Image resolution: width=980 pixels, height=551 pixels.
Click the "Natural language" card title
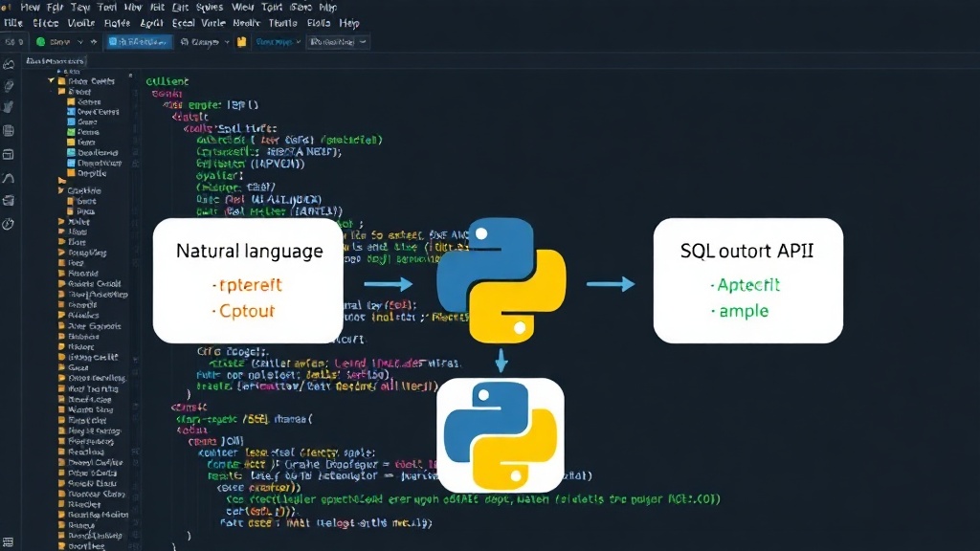click(x=250, y=252)
